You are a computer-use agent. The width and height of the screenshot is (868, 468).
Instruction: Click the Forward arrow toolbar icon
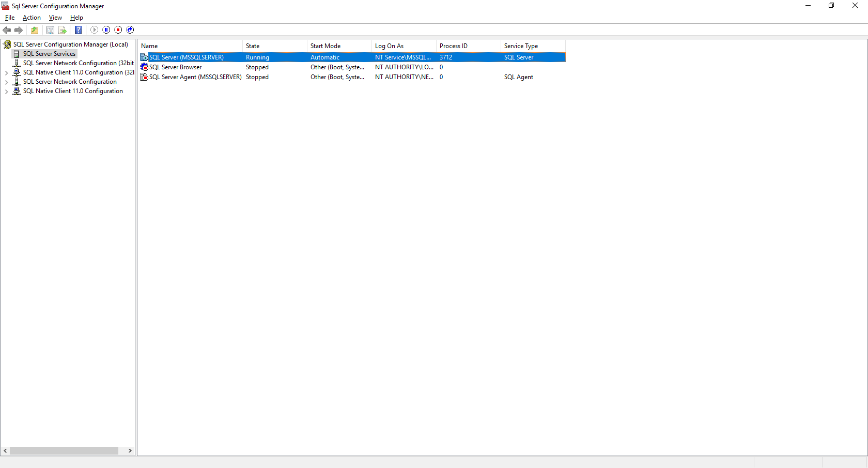tap(19, 30)
